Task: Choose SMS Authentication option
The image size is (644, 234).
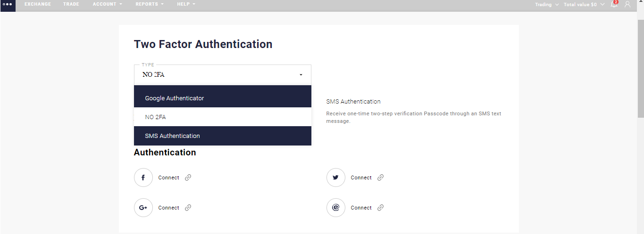Action: pos(223,136)
